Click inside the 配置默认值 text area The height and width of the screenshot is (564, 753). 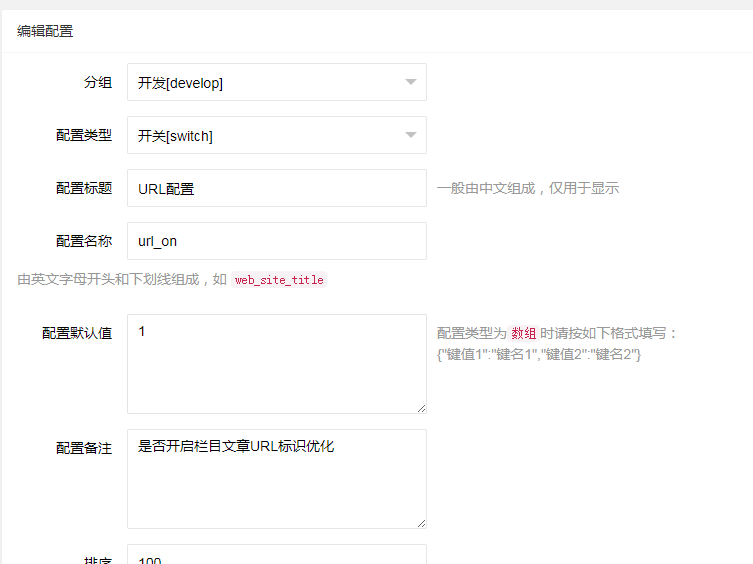coord(276,364)
